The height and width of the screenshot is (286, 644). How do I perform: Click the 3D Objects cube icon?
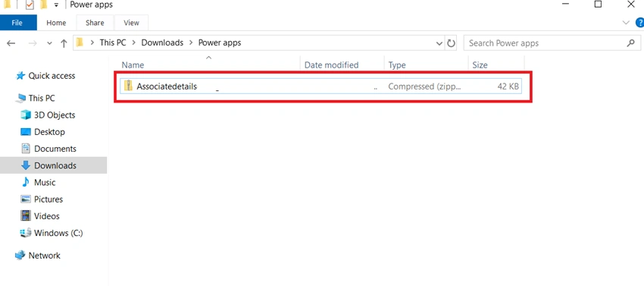[26, 115]
